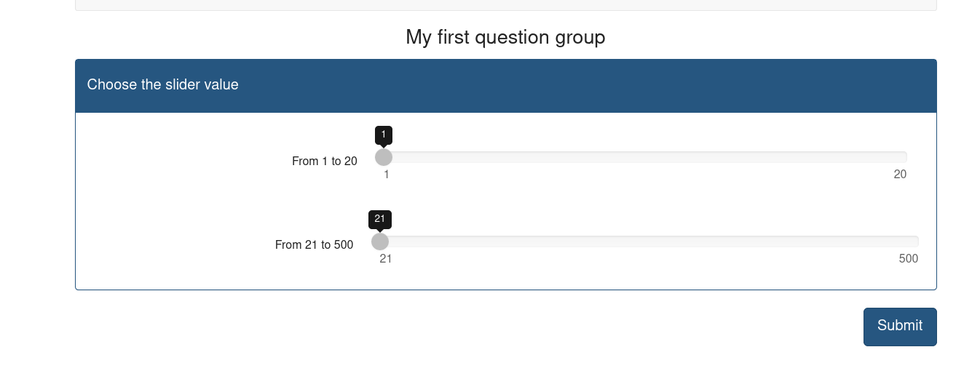Image resolution: width=980 pixels, height=371 pixels.
Task: Click the 'Choose the slider value' question header
Action: coord(163,85)
